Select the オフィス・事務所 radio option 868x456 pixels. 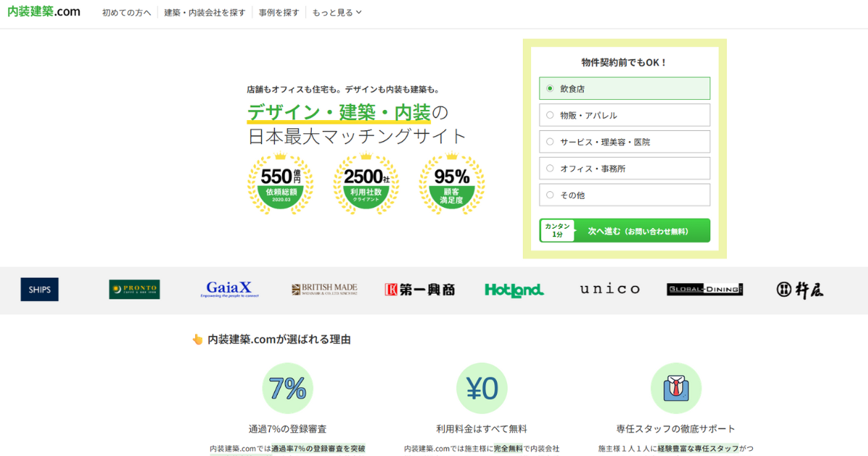550,168
